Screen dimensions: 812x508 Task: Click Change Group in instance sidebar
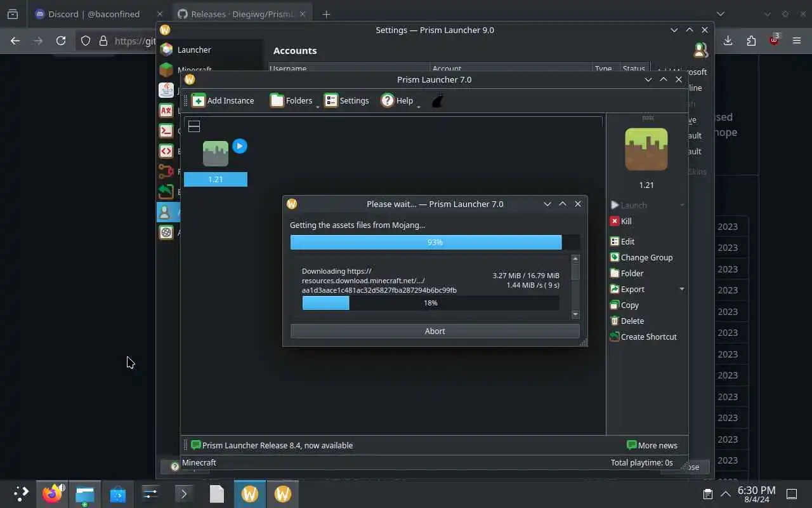pos(641,257)
